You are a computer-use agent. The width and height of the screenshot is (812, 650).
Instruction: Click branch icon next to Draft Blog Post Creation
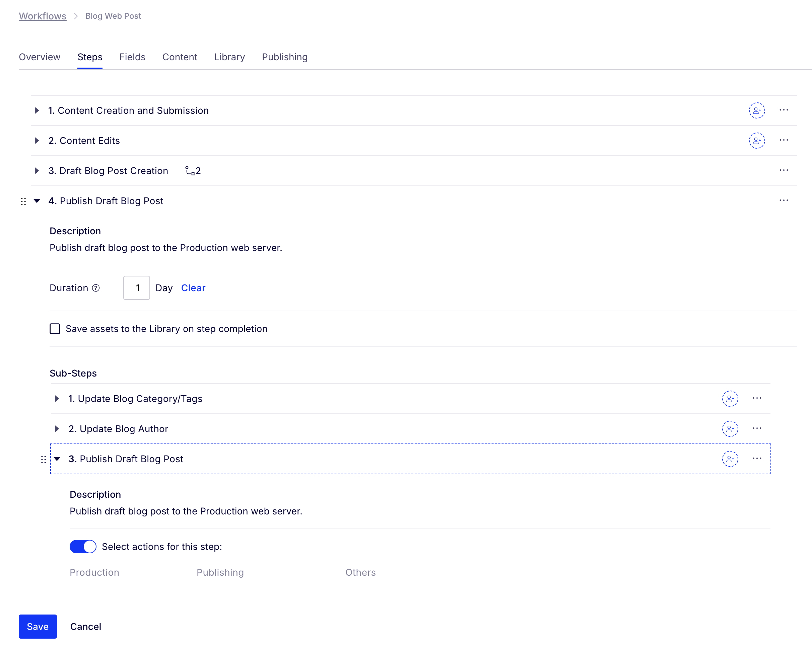(190, 171)
